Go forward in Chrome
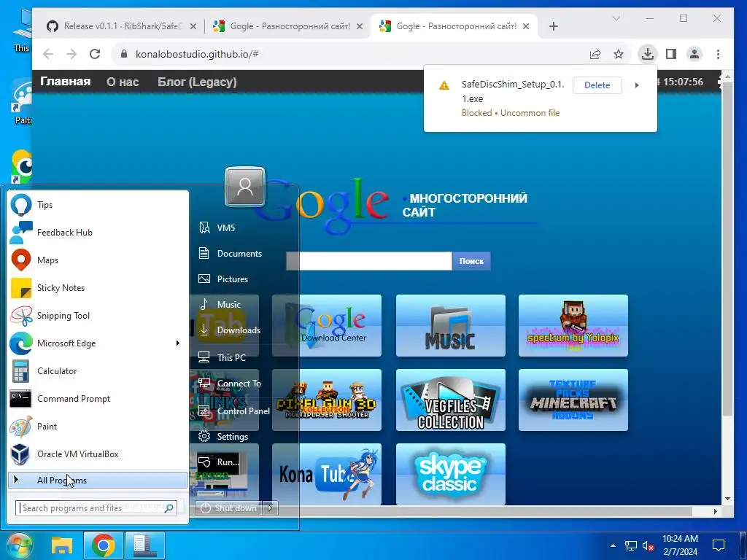The image size is (747, 560). (71, 54)
